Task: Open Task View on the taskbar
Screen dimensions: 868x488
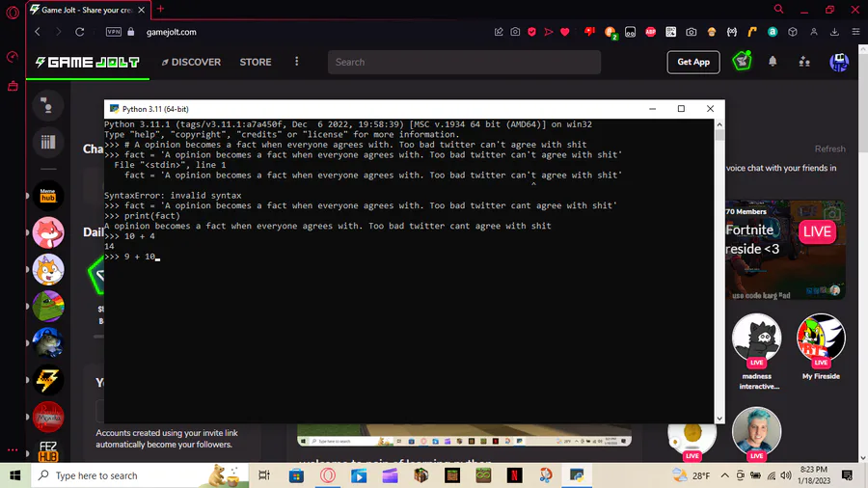Action: tap(264, 475)
